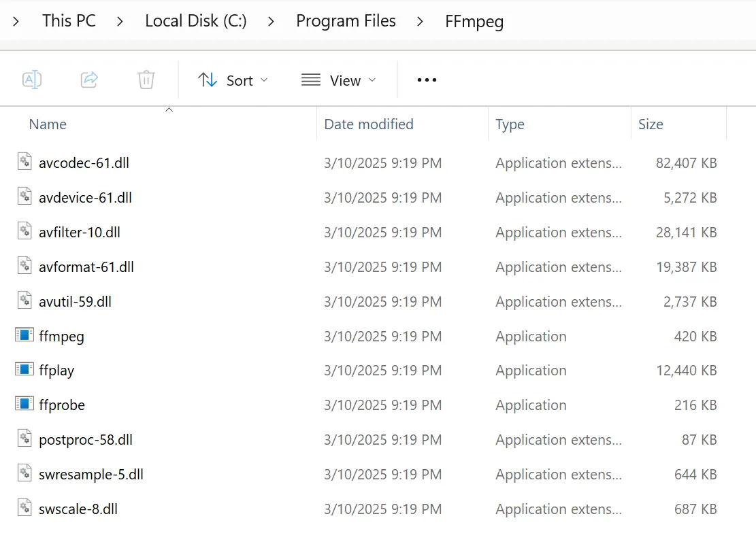Open the Sort dropdown menu
756x546 pixels.
233,80
